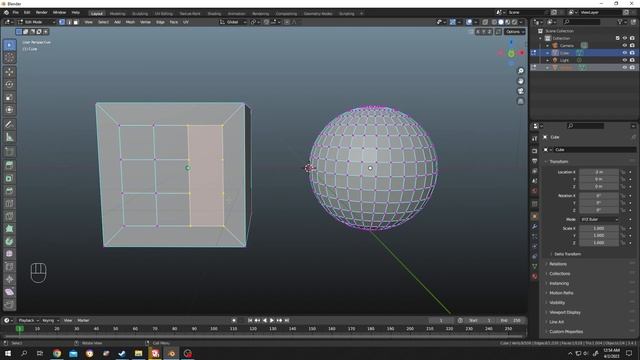Screen dimensions: 640x360
Task: Select the Scale tool
Action: pos(9,97)
